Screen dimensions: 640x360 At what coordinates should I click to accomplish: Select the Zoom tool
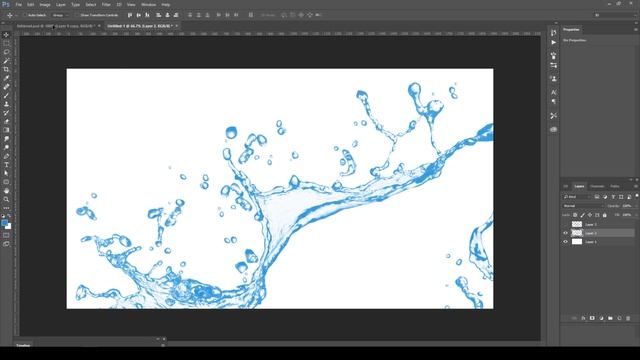coord(6,199)
